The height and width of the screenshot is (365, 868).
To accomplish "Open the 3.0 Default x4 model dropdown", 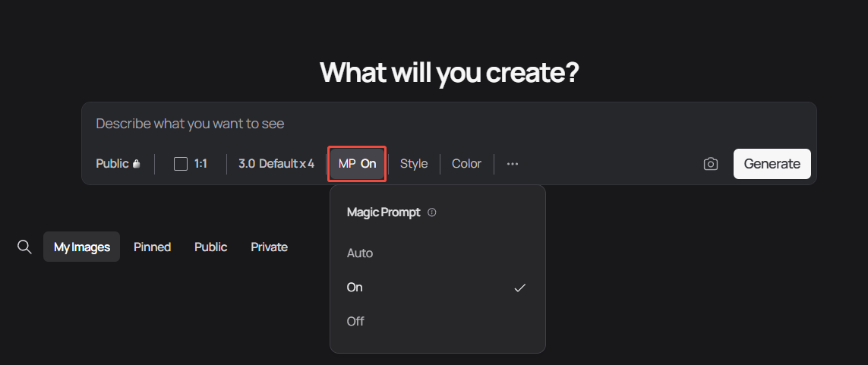I will click(276, 164).
